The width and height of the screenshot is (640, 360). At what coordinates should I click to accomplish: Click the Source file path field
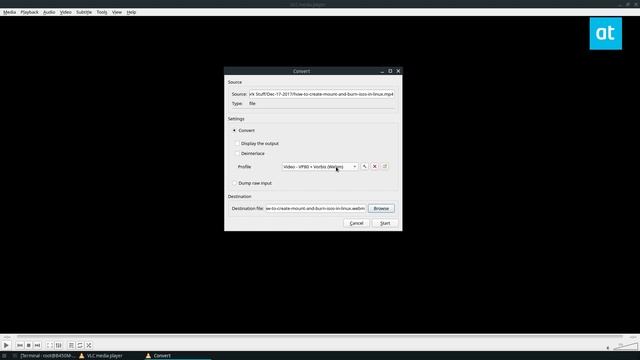[322, 94]
